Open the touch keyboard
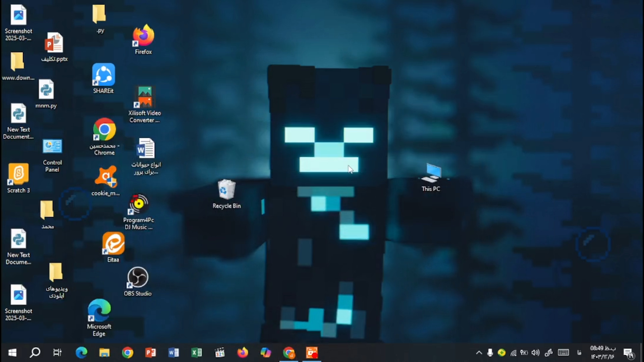644x362 pixels. click(563, 353)
